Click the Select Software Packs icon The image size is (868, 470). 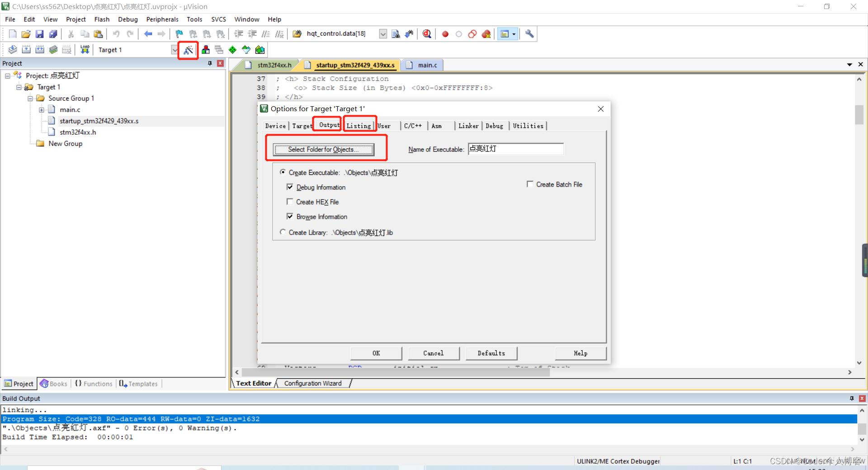pyautogui.click(x=246, y=50)
